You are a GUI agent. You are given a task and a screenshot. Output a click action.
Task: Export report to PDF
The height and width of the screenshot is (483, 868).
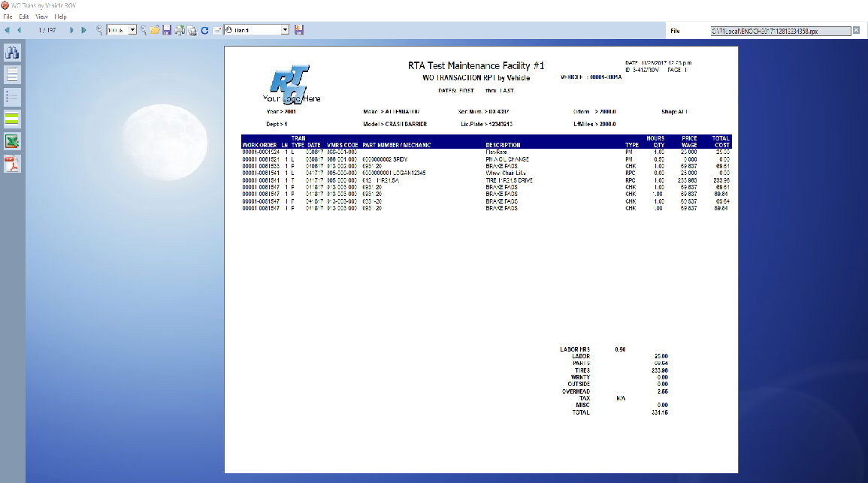point(13,164)
